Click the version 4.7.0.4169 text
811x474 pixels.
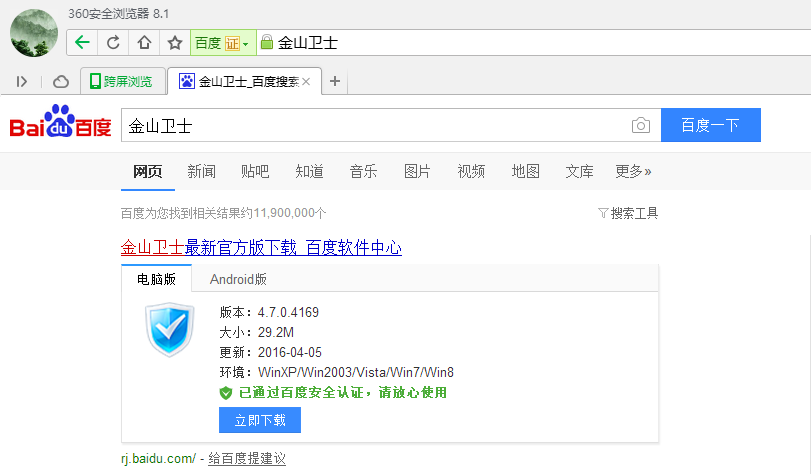pyautogui.click(x=288, y=313)
